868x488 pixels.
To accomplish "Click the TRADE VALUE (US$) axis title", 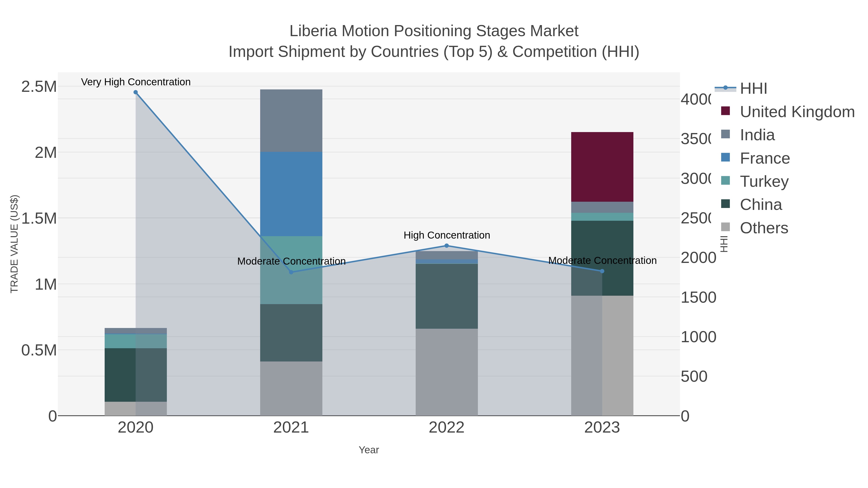I will (14, 244).
